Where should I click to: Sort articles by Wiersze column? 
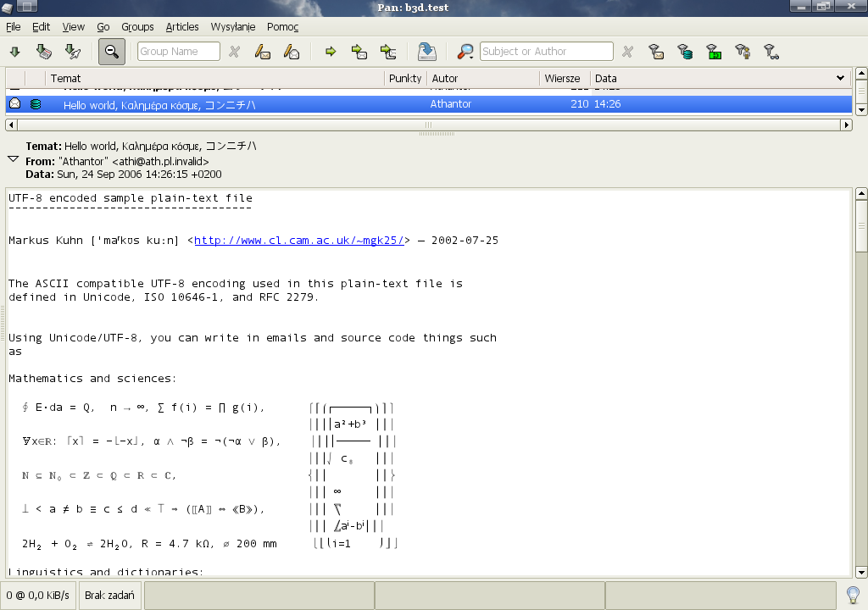pyautogui.click(x=565, y=79)
